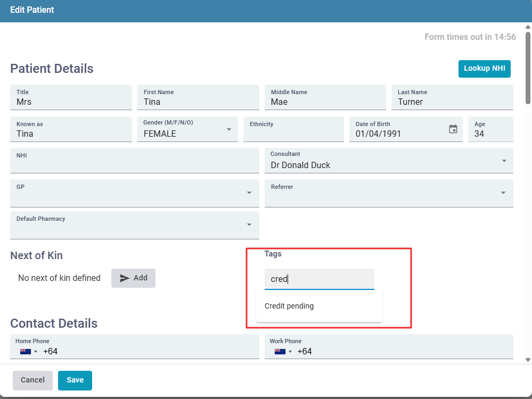This screenshot has height=399, width=532.
Task: Add a next of kin
Action: (x=133, y=278)
